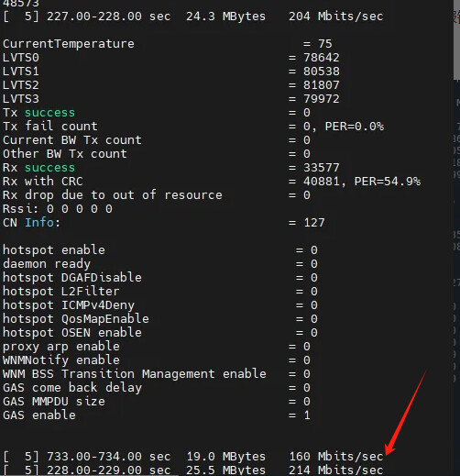The height and width of the screenshot is (476, 460).
Task: Click the terminal vertical scrollbar thumb
Action: pos(457,39)
